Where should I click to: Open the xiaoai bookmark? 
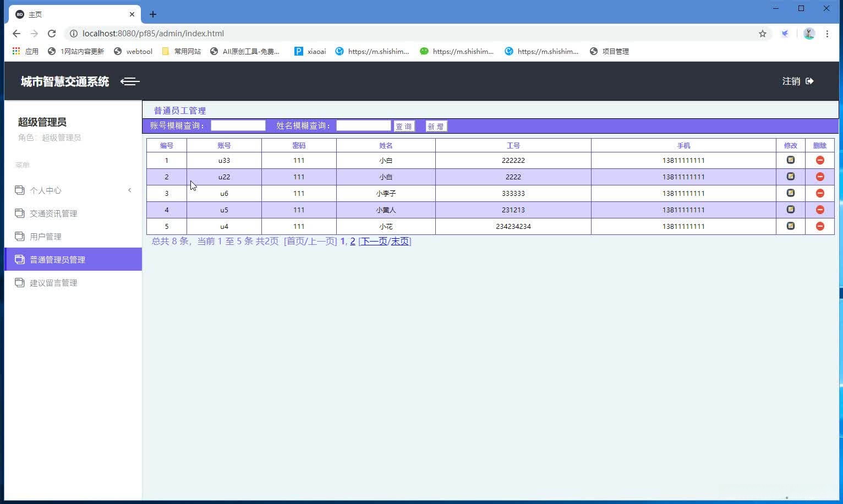(310, 51)
